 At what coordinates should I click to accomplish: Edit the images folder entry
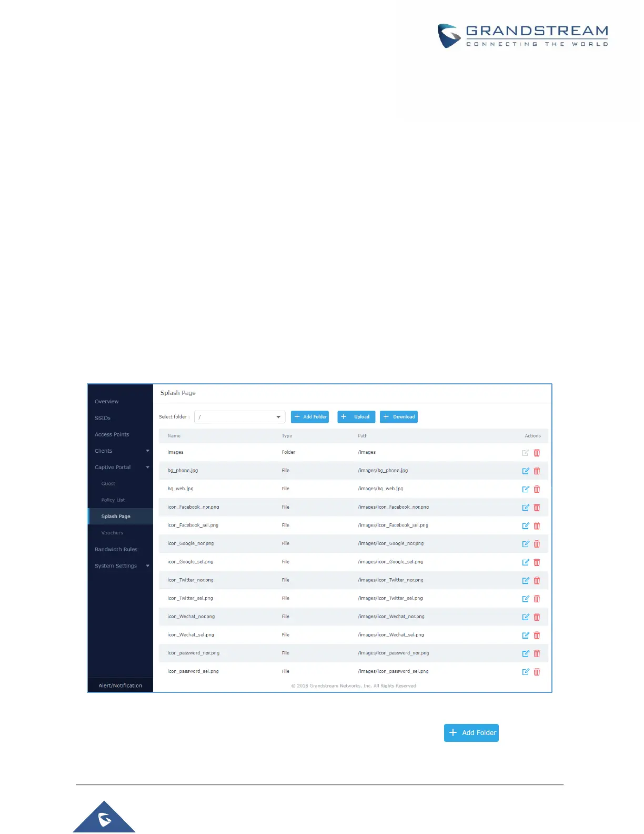[525, 453]
